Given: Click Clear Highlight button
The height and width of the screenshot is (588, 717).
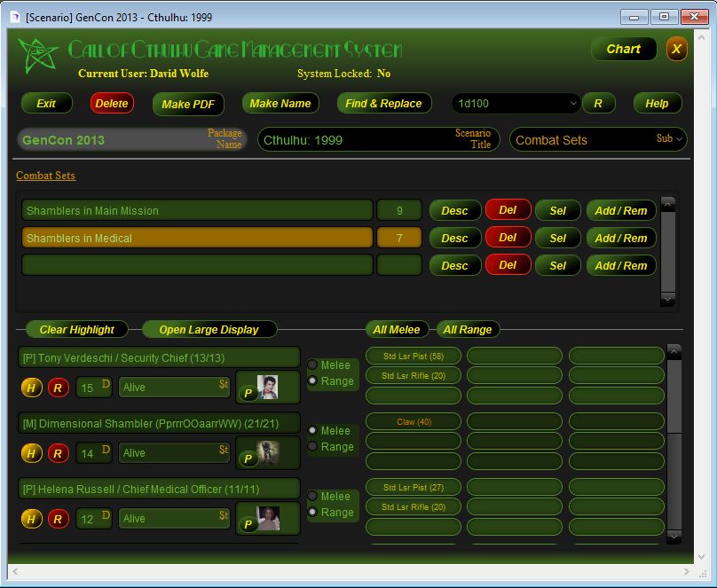Looking at the screenshot, I should click(x=77, y=329).
